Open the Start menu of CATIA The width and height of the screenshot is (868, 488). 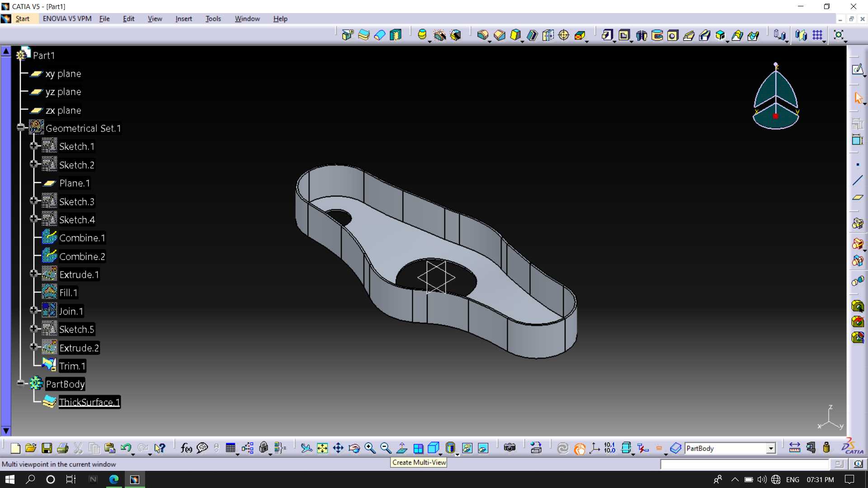click(23, 19)
